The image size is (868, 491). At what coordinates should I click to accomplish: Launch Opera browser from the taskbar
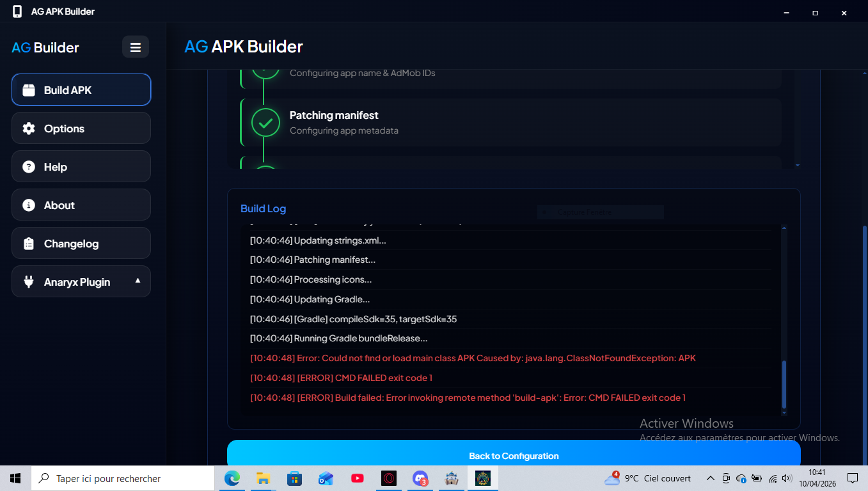point(389,478)
